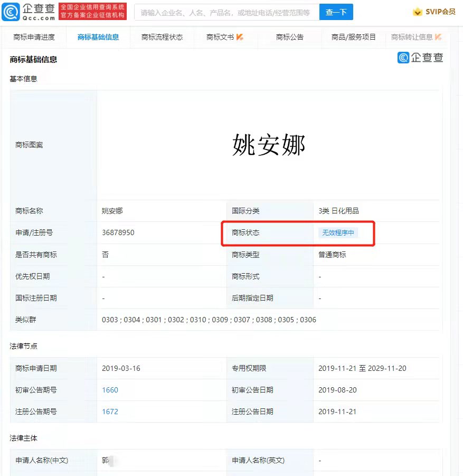Click the 商标基础信息 section heading

(x=33, y=60)
